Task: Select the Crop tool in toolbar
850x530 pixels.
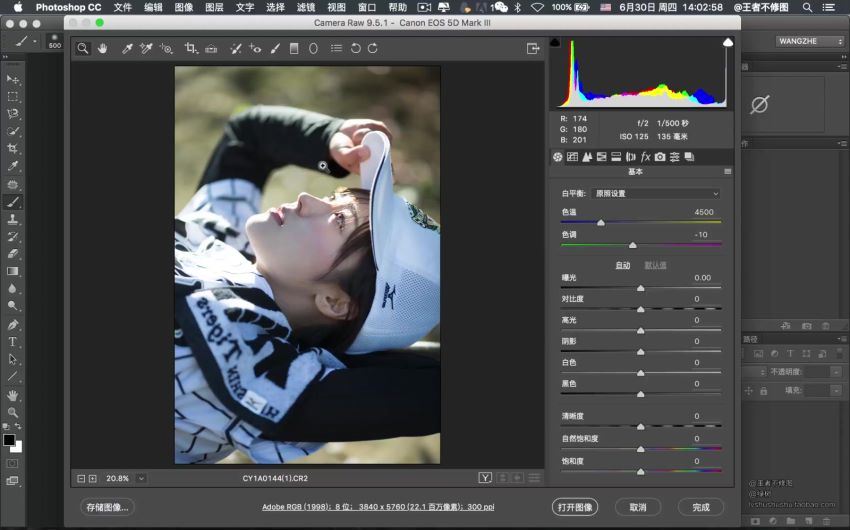Action: click(x=191, y=48)
